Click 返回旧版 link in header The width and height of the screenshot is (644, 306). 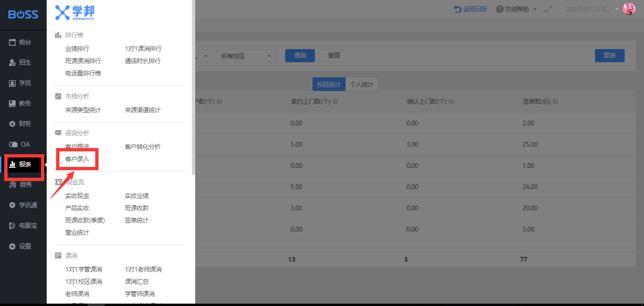(471, 9)
